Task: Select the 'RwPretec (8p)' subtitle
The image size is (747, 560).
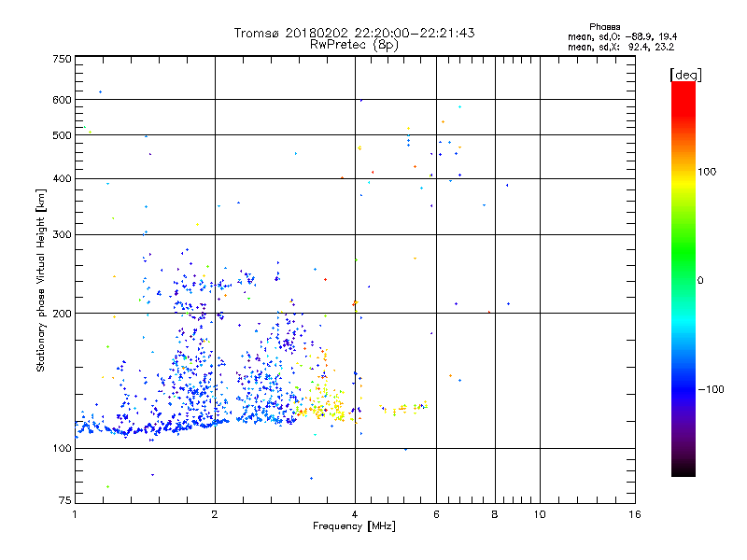Action: click(354, 45)
